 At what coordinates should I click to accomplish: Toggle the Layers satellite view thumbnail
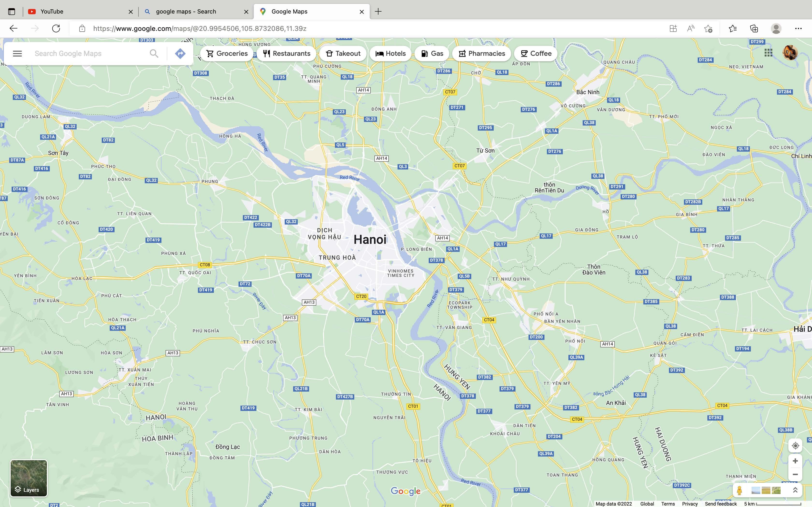tap(29, 478)
